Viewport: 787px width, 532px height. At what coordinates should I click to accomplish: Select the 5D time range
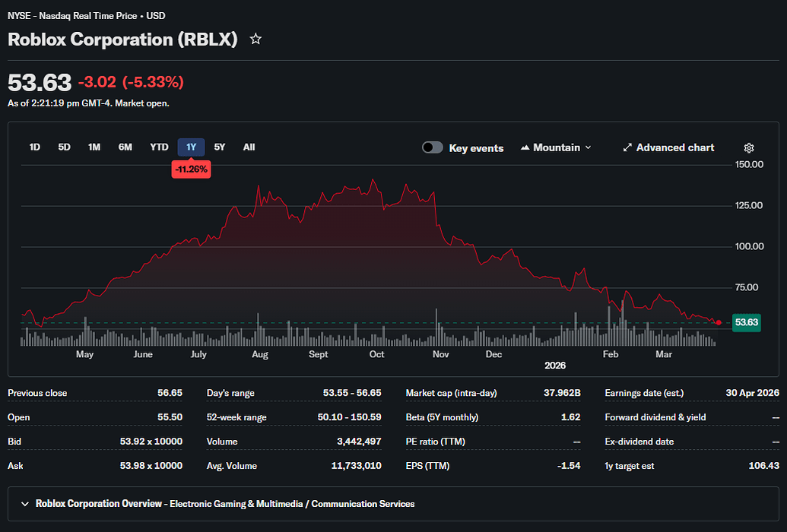pos(64,147)
